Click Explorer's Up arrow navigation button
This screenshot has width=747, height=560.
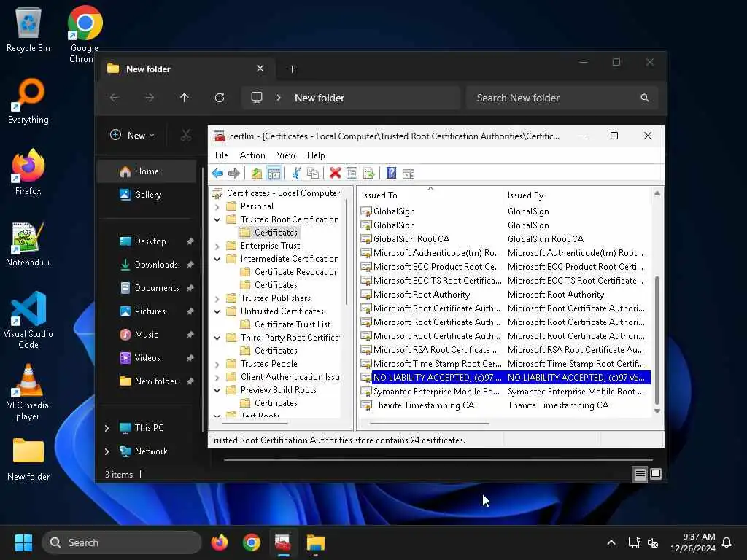(x=185, y=98)
